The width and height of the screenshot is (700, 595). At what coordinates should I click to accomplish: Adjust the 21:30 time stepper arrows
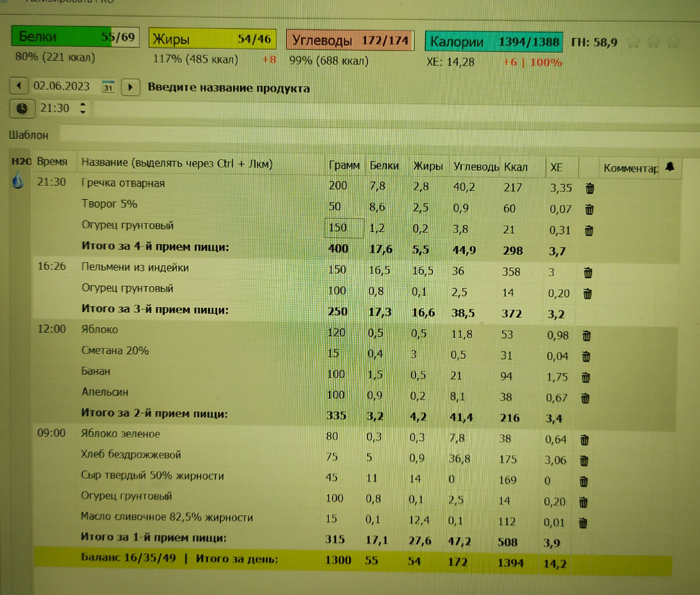pyautogui.click(x=83, y=108)
